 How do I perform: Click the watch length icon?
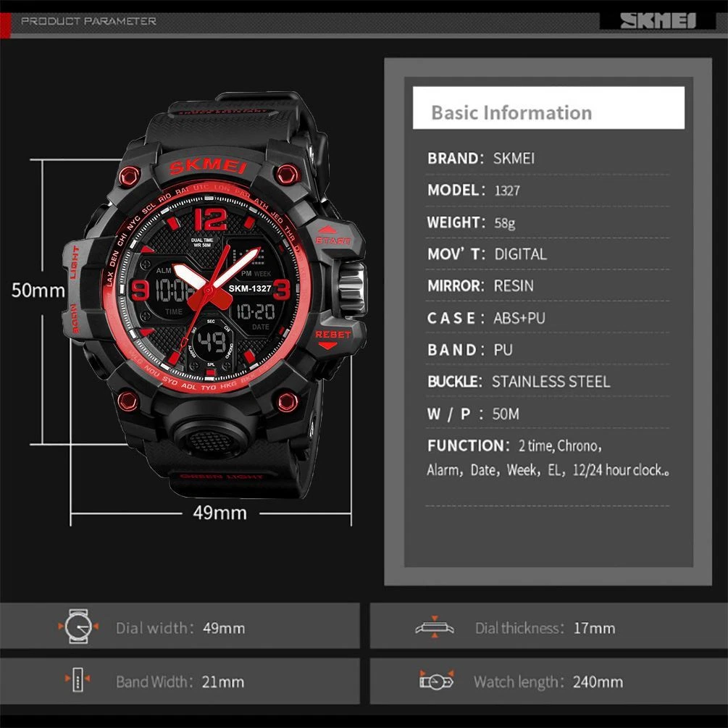coord(436,681)
